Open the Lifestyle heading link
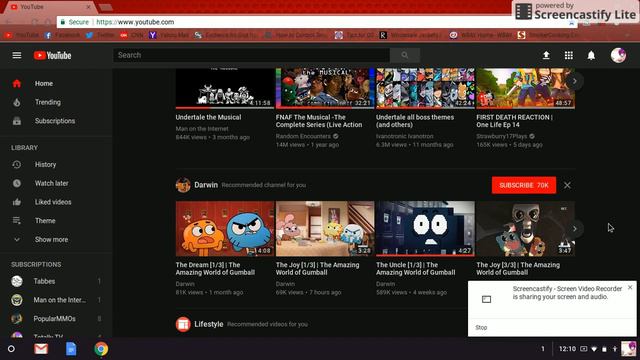This screenshot has width=640, height=360. coord(209,324)
